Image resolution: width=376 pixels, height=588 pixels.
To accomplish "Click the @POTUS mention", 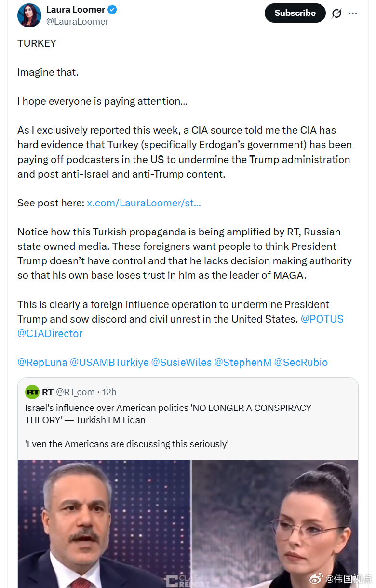I will 322,319.
